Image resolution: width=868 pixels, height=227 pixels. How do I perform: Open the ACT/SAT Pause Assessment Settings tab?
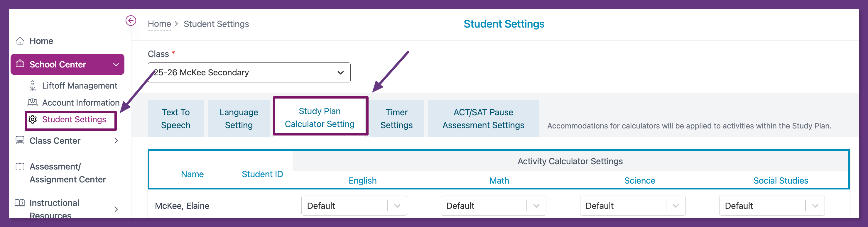click(483, 118)
